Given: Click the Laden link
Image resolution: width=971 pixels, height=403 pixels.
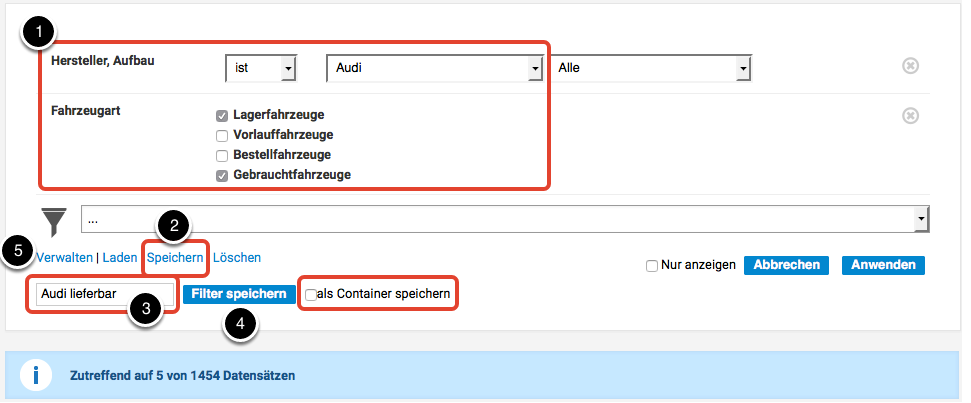Looking at the screenshot, I should [120, 258].
